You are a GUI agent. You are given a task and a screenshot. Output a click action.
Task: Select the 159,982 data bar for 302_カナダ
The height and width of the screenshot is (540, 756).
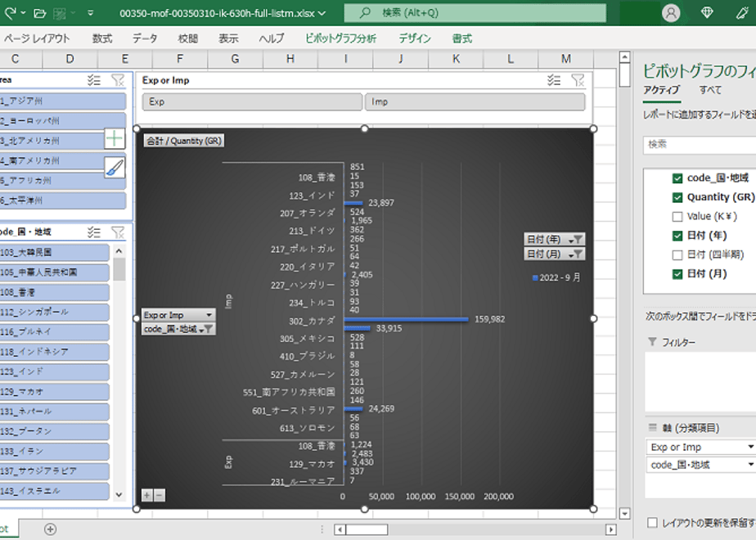(406, 319)
